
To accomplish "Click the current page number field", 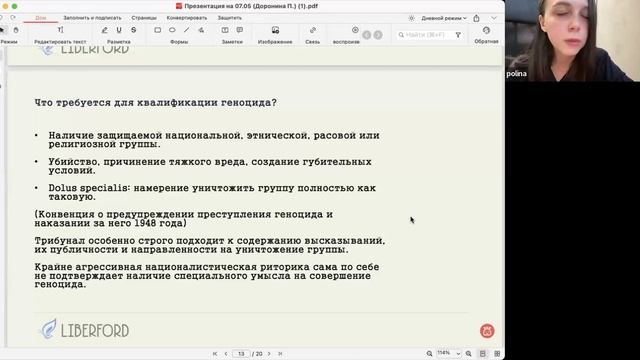I will point(241,354).
